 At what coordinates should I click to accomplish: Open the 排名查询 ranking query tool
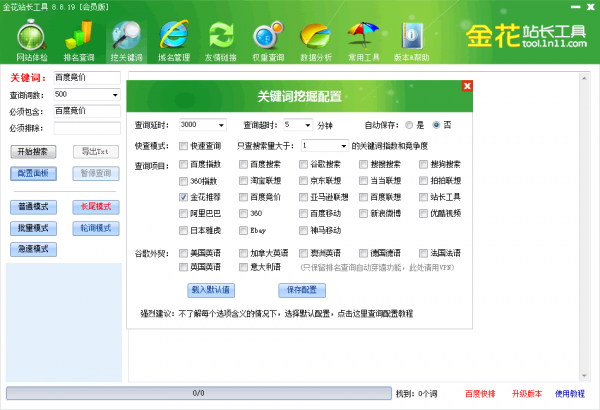(79, 41)
